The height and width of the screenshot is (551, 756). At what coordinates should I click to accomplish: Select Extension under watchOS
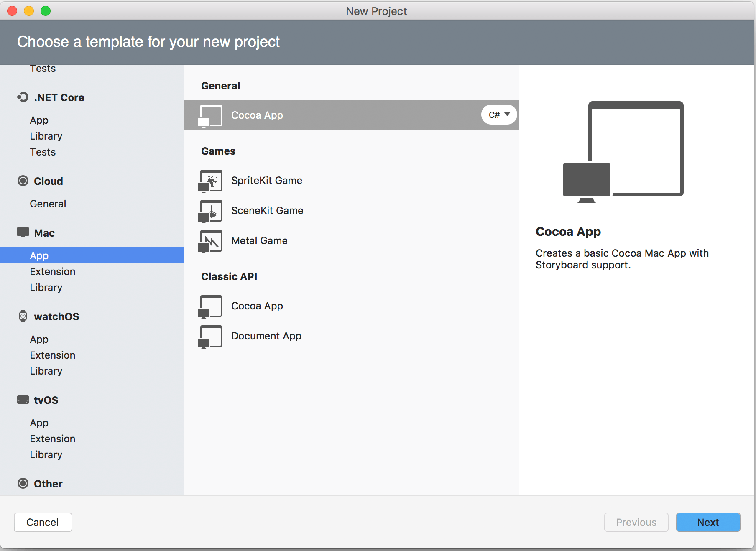point(92,355)
